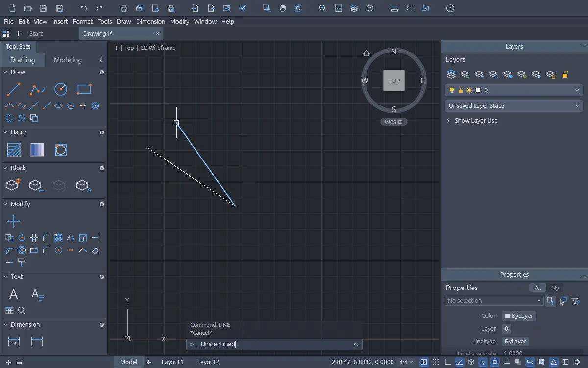Toggle lineweight display in the status bar
The height and width of the screenshot is (368, 588).
pyautogui.click(x=507, y=362)
